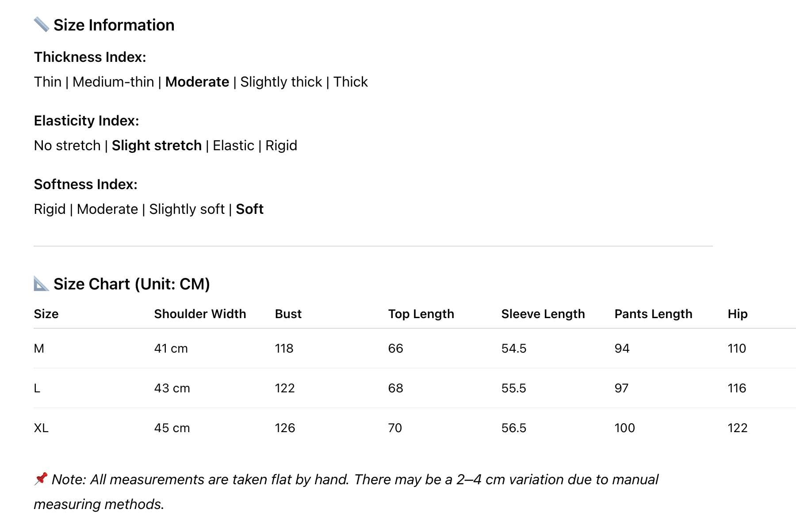Click the Slight stretch elasticity value

pos(157,146)
